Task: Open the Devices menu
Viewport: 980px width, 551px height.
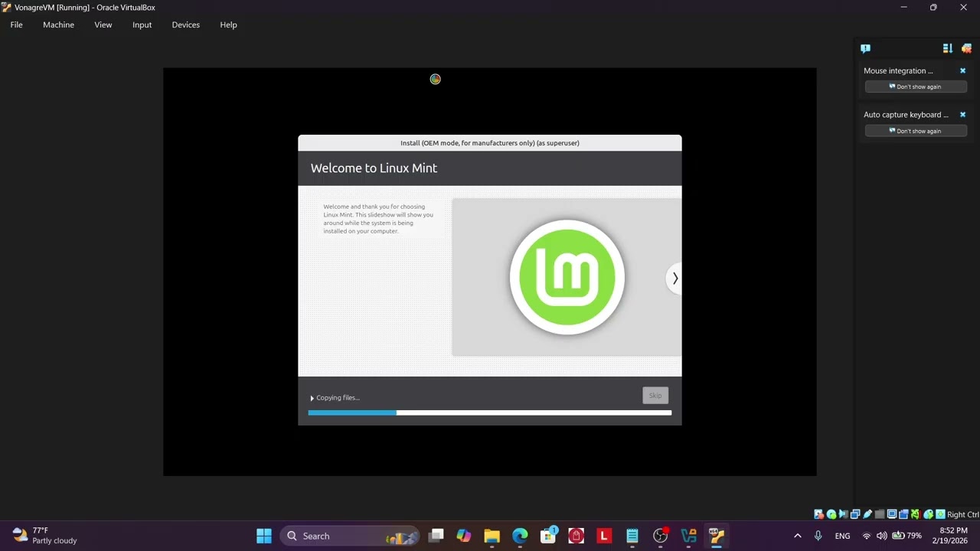Action: point(185,24)
